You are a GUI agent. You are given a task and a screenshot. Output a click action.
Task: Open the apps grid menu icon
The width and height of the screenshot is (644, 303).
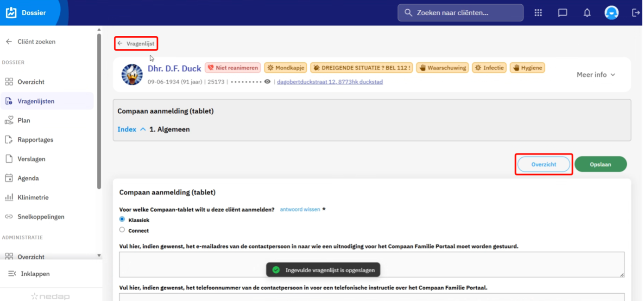click(x=538, y=13)
